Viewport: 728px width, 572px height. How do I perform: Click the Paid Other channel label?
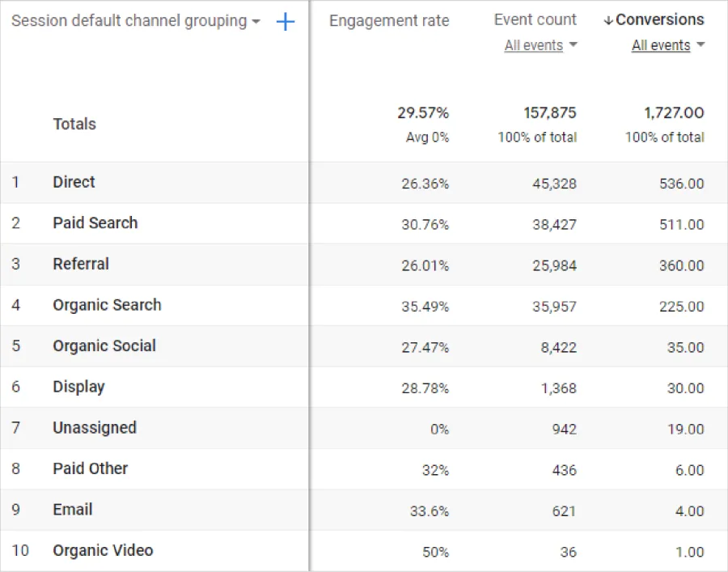90,468
